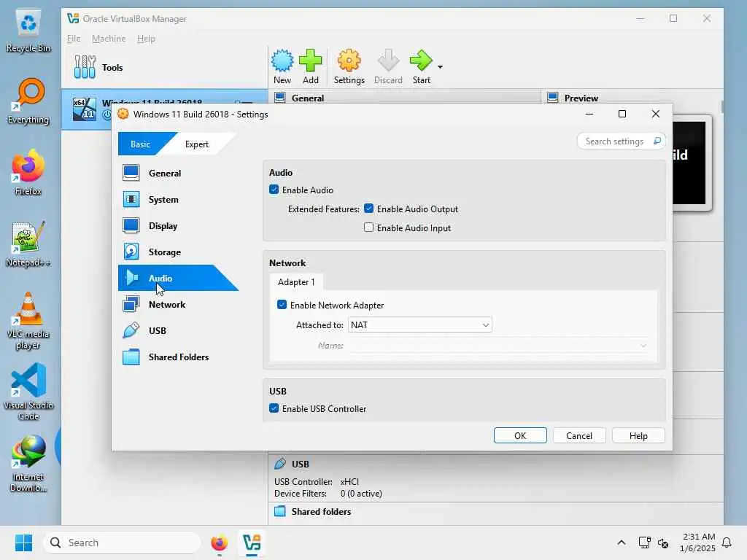
Task: Click OK to confirm the settings
Action: click(x=519, y=436)
